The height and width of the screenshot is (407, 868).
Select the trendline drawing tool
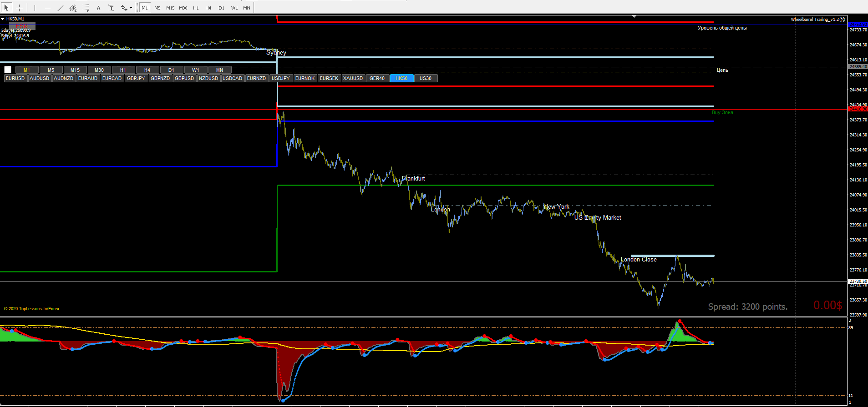(x=60, y=8)
